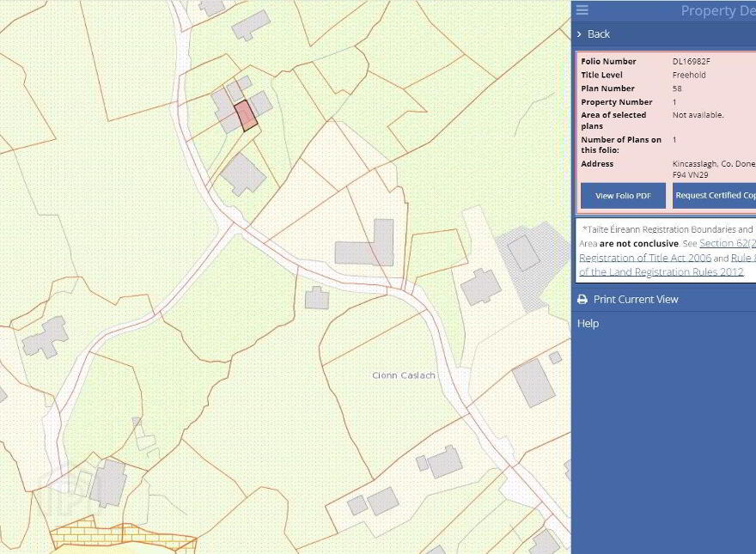Image resolution: width=756 pixels, height=554 pixels.
Task: Click the Property Details panel header
Action: coord(718,10)
